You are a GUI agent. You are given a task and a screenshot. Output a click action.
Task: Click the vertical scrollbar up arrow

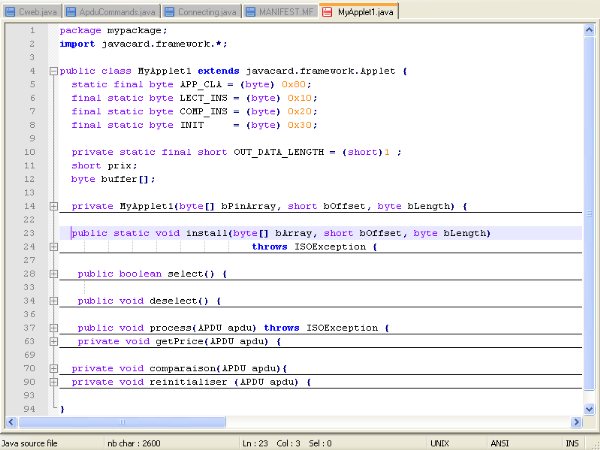[x=591, y=30]
